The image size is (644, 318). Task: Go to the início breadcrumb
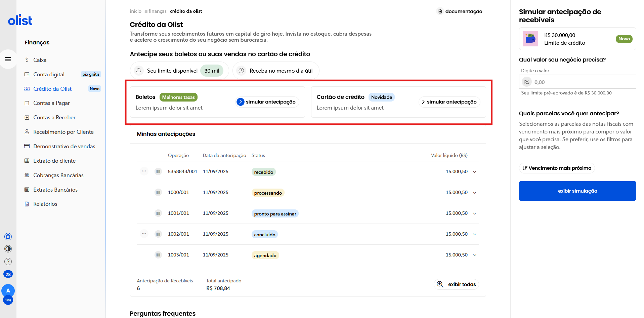pyautogui.click(x=136, y=11)
